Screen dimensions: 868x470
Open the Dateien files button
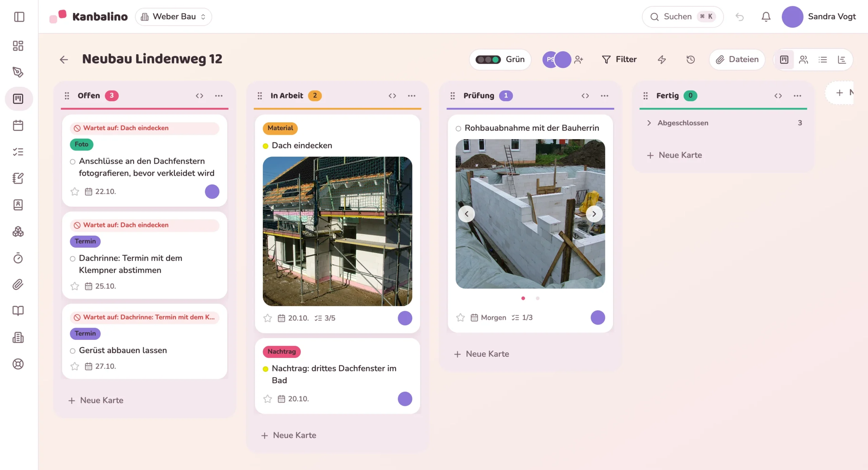(x=737, y=60)
